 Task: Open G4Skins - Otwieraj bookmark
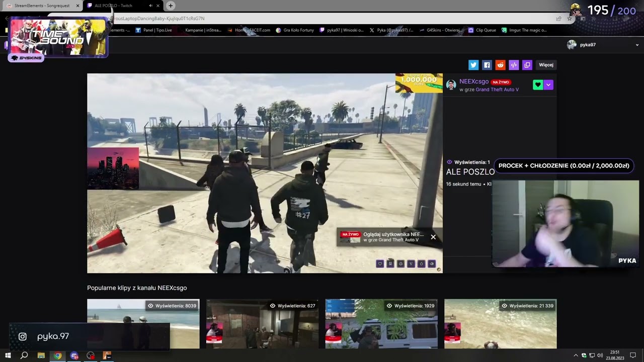441,30
